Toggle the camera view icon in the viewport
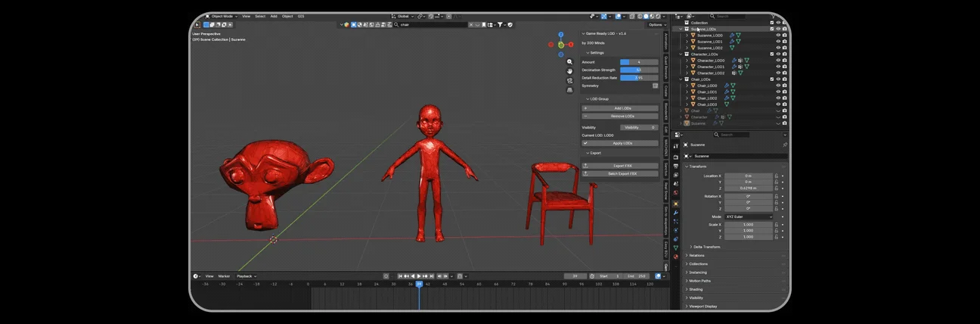 click(569, 81)
